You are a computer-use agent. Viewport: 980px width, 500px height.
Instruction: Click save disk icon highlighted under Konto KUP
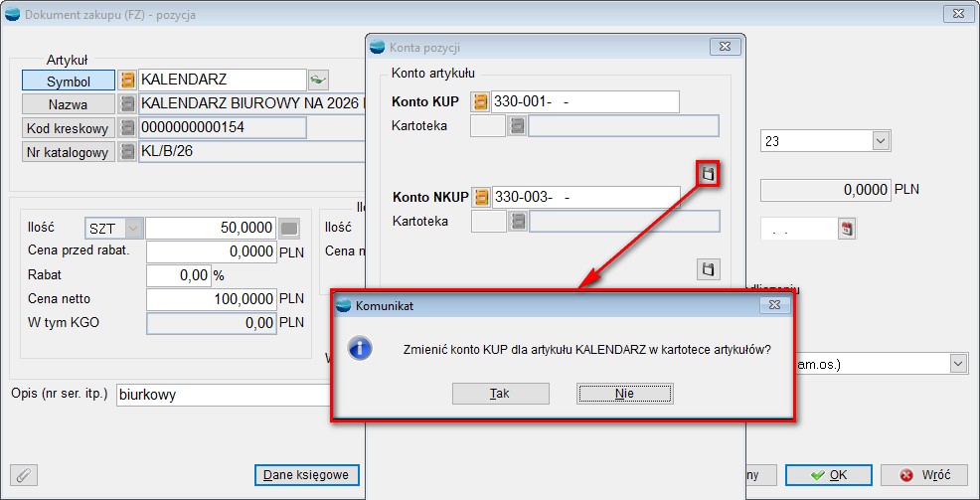[709, 174]
